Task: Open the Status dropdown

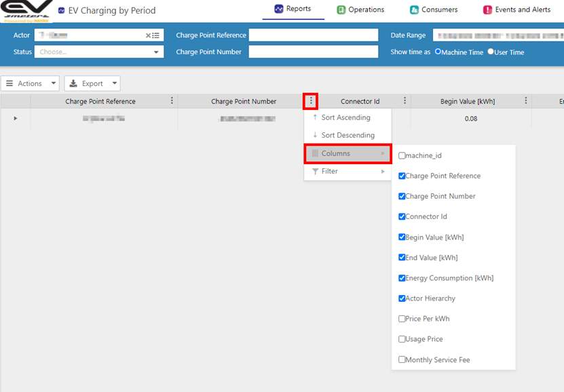Action: 99,52
